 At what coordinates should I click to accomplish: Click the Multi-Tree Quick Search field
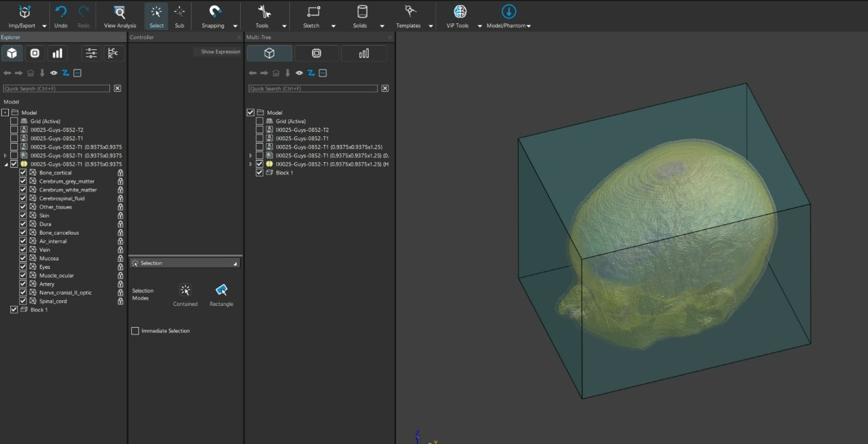click(313, 88)
